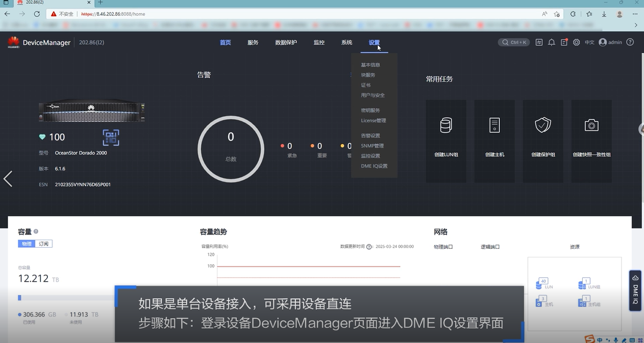Open the 首页 tab
Screen dimensions: 644x343
[225, 43]
